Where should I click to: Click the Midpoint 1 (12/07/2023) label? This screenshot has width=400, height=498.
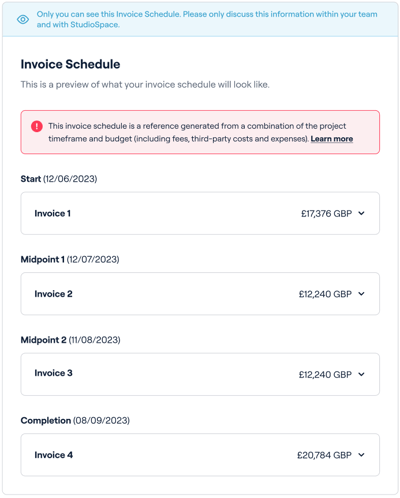pyautogui.click(x=70, y=259)
